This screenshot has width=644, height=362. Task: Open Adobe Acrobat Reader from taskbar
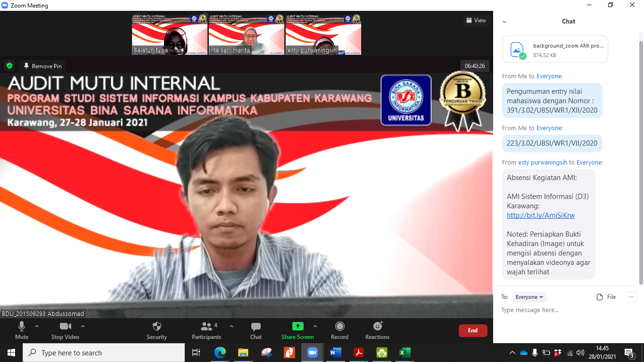pos(358,353)
